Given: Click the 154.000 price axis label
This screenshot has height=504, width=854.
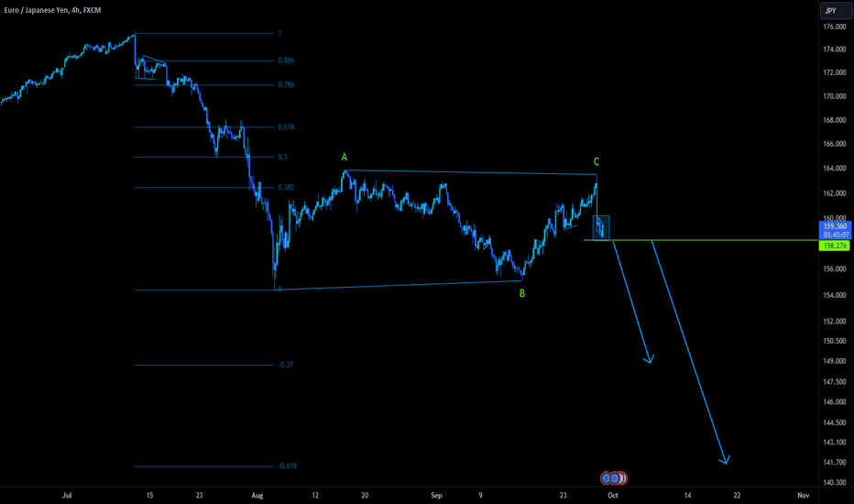Looking at the screenshot, I should (835, 295).
